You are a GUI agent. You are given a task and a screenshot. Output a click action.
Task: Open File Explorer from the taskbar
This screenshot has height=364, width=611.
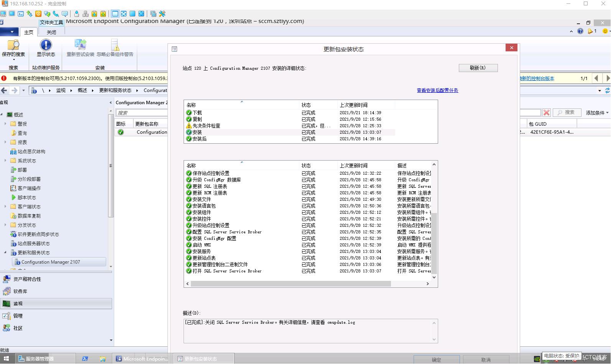(102, 359)
